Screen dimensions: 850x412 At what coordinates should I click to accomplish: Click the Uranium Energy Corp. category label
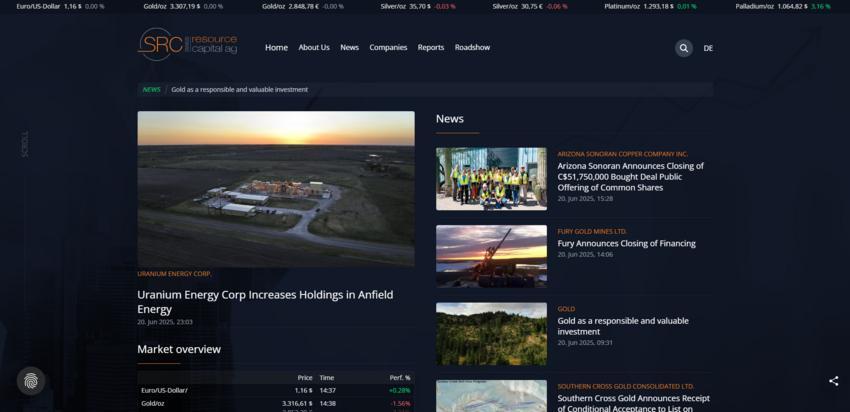175,273
